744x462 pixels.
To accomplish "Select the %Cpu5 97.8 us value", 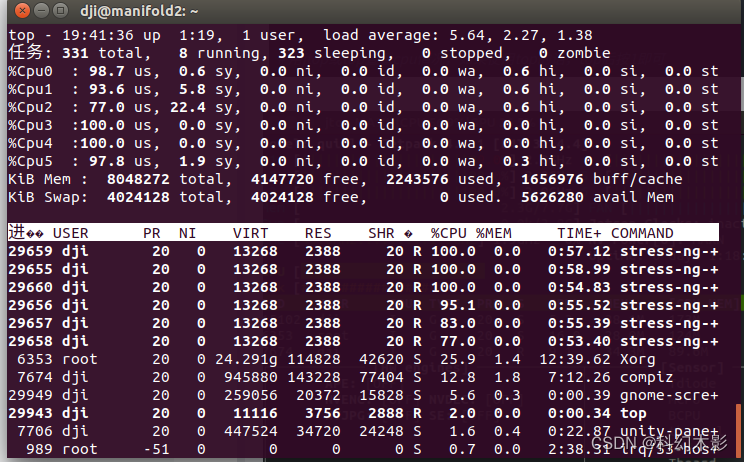I will pyautogui.click(x=107, y=161).
